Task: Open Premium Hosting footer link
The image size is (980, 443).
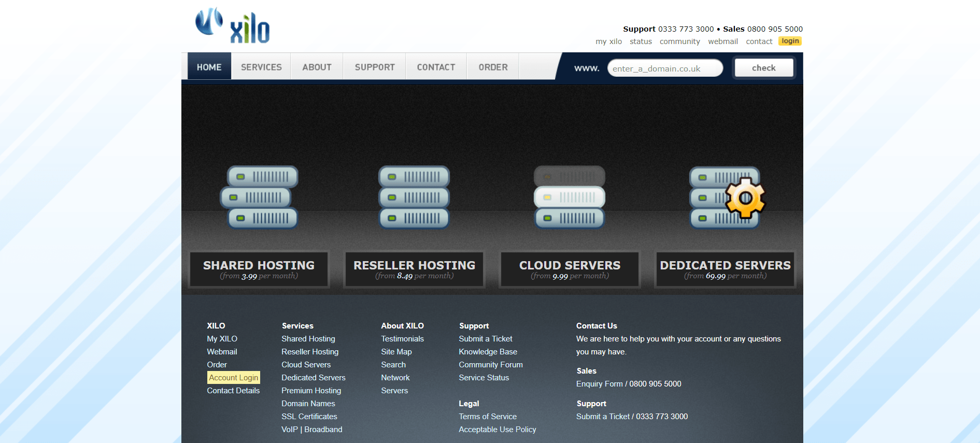Action: tap(311, 391)
